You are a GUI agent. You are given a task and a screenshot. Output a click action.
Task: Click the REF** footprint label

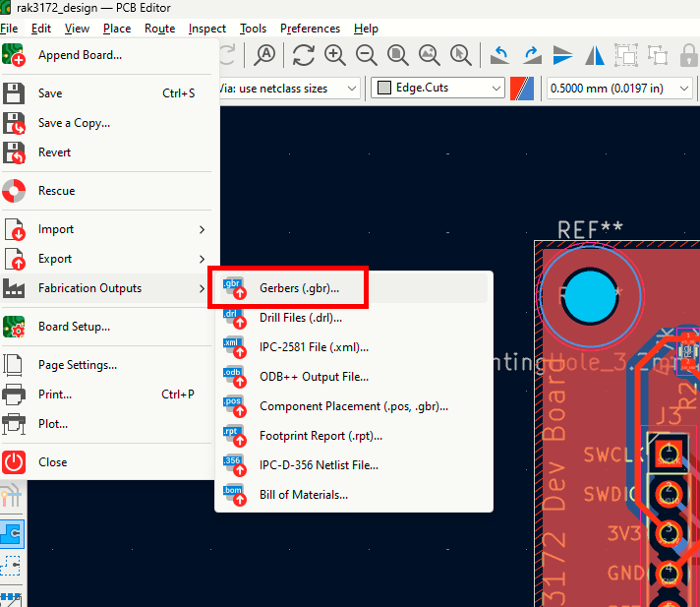click(590, 230)
